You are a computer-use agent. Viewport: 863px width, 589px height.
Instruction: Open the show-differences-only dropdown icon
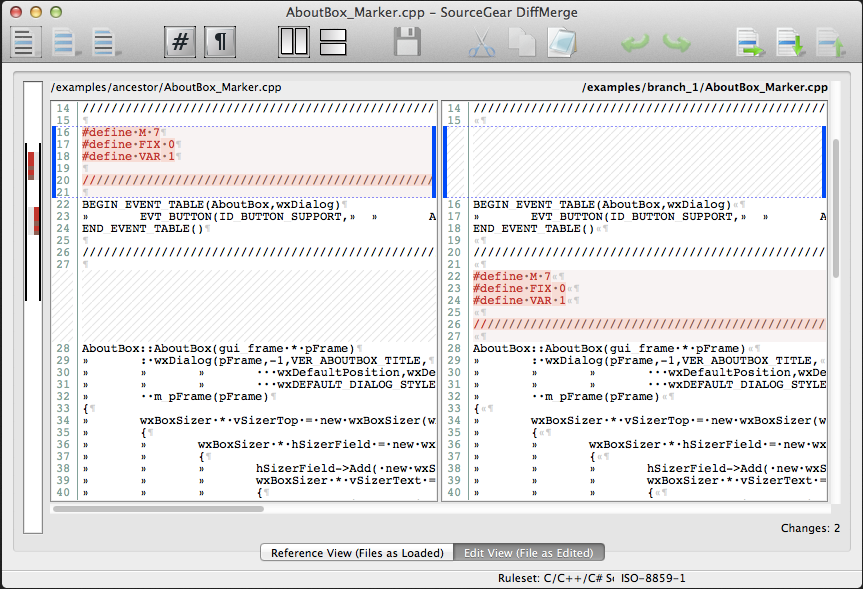(x=67, y=43)
